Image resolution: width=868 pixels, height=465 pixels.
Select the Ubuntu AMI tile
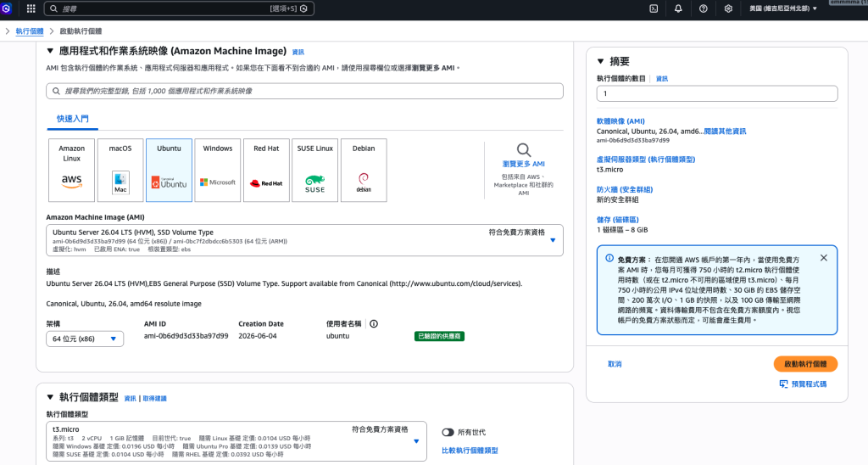coord(169,171)
